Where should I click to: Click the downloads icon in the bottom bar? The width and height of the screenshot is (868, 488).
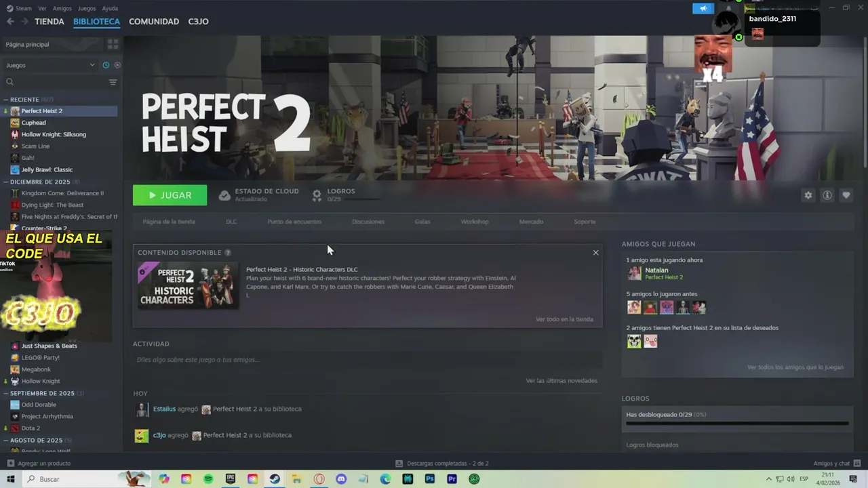tap(399, 464)
